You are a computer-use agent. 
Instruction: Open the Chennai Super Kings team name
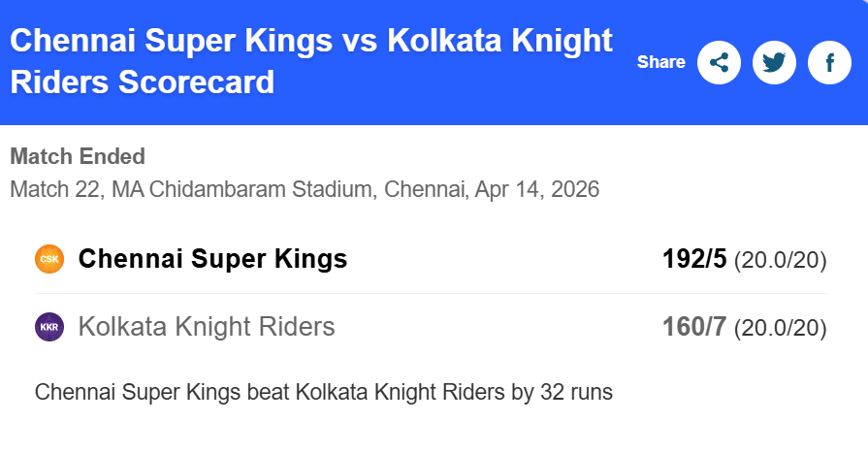(x=212, y=259)
